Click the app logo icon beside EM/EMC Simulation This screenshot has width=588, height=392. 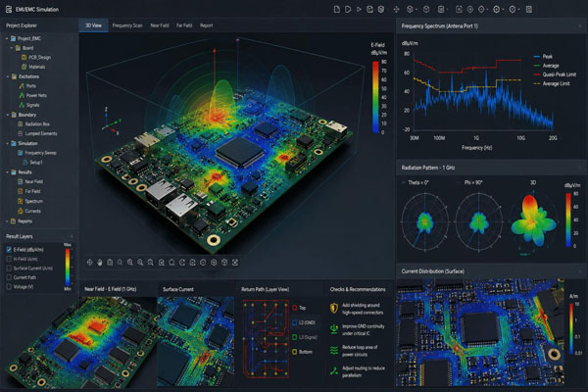[x=9, y=10]
